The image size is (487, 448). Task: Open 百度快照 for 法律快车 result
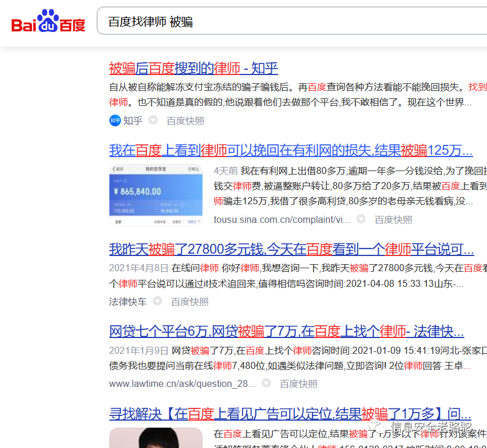pos(190,301)
